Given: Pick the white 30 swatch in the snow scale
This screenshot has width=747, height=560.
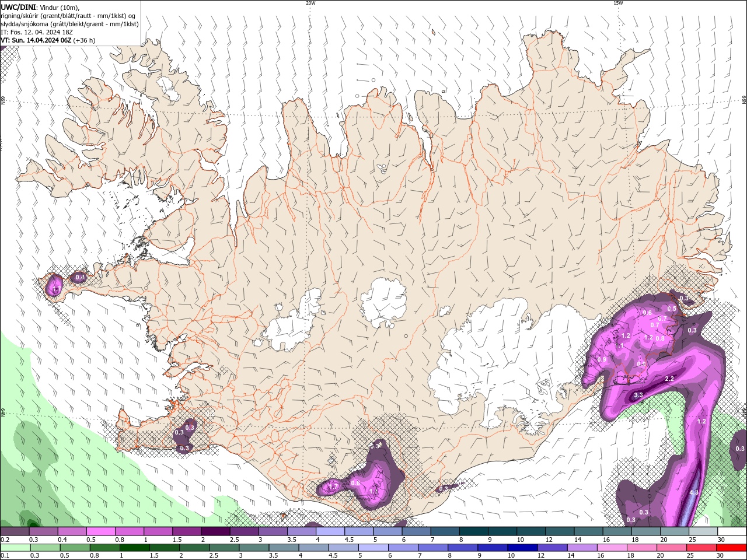Looking at the screenshot, I should [732, 531].
